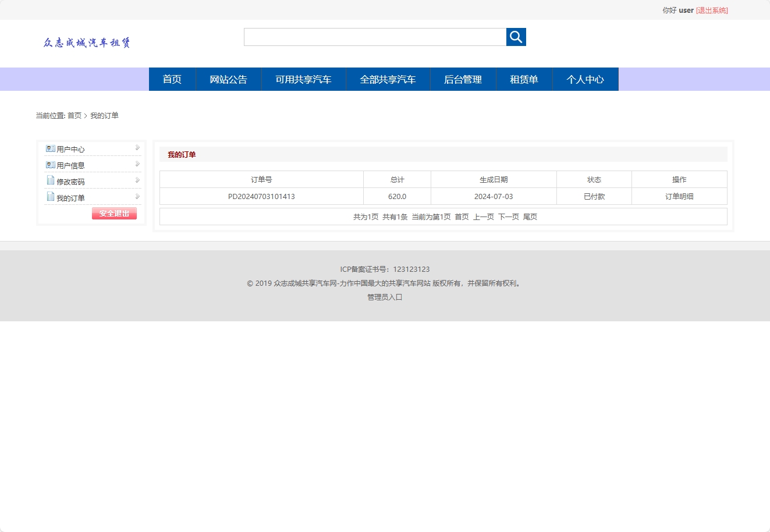Switch to the 全部共享汽车 tab
770x532 pixels.
point(388,79)
